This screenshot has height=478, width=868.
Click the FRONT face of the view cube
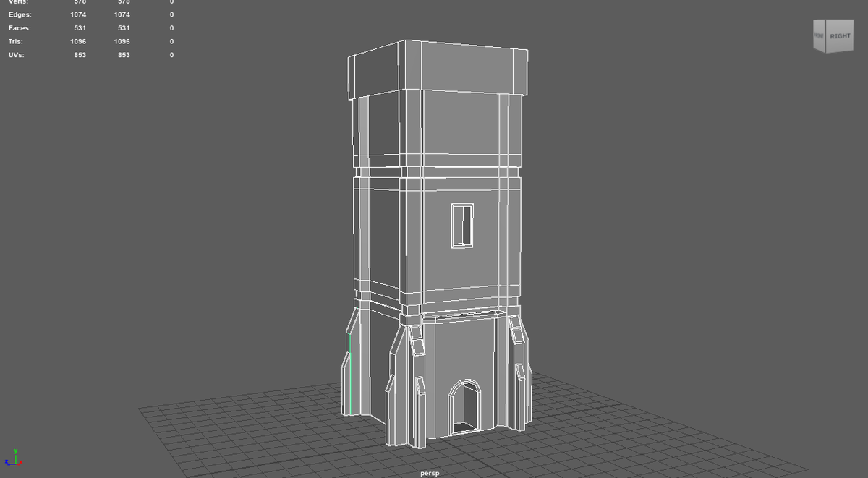coord(819,35)
